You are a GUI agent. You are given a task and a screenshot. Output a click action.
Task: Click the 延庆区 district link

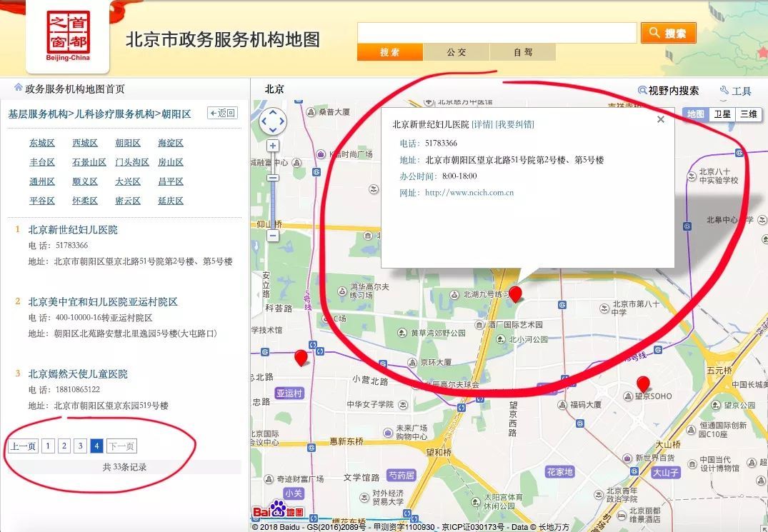(x=171, y=201)
